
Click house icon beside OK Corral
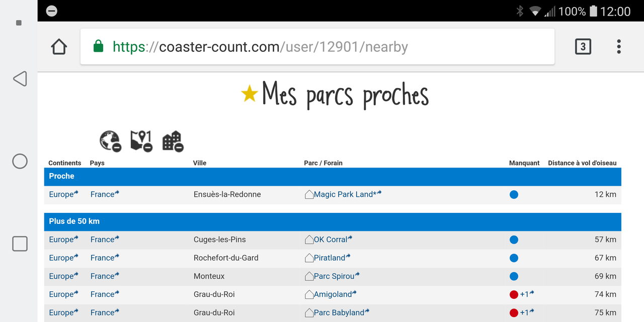309,239
